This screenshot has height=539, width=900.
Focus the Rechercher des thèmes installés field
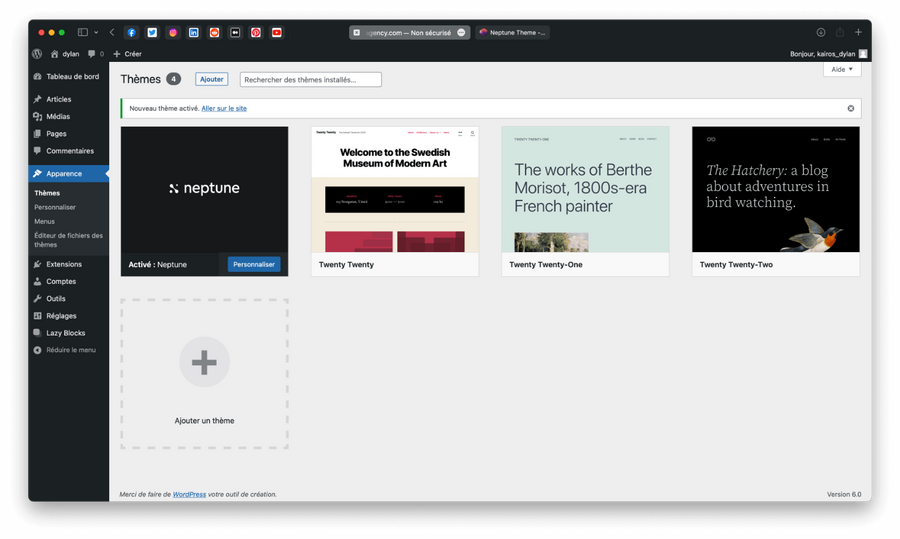coord(311,80)
